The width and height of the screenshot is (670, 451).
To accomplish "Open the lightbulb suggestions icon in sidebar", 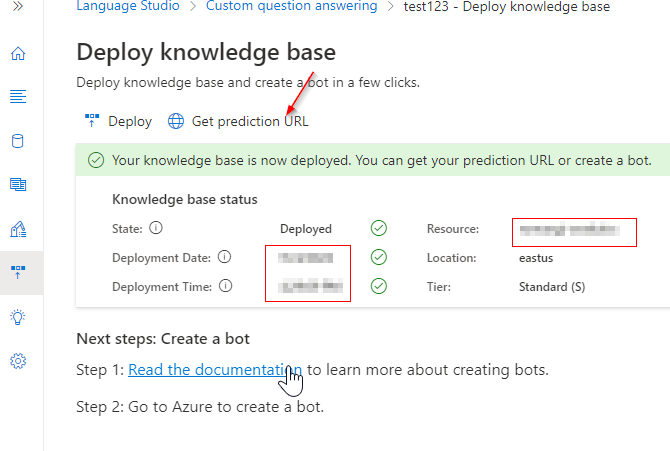I will [x=18, y=317].
